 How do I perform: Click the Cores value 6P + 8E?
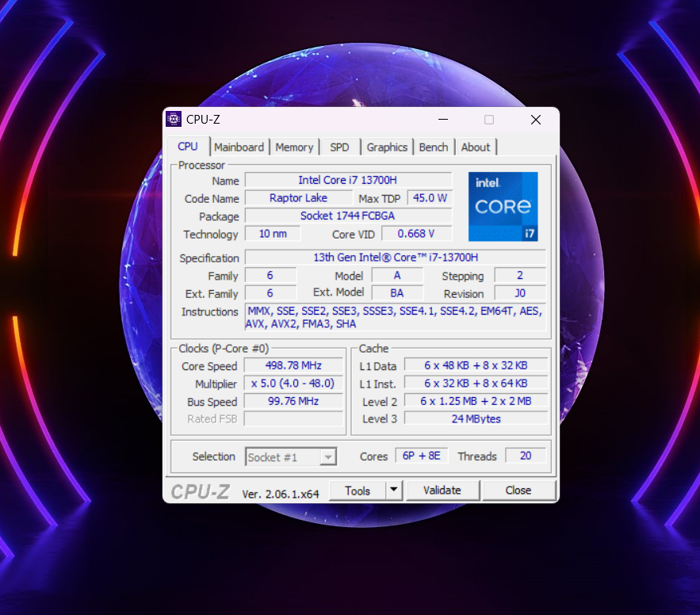click(422, 456)
